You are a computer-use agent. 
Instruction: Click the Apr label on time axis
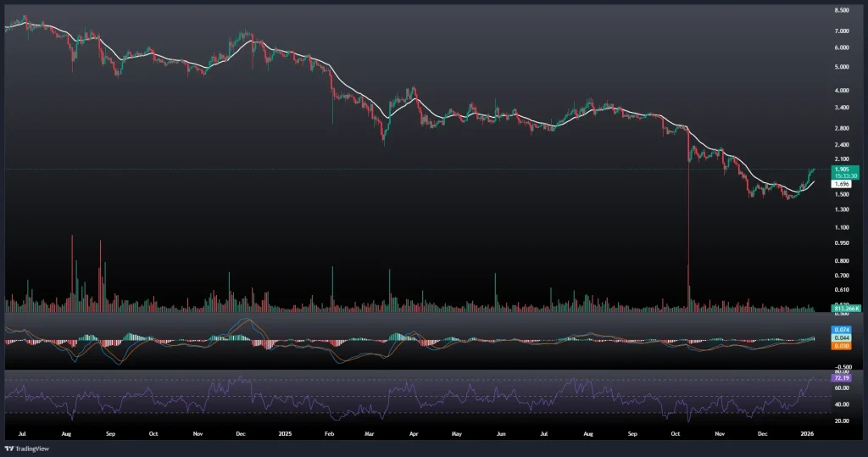(x=413, y=432)
